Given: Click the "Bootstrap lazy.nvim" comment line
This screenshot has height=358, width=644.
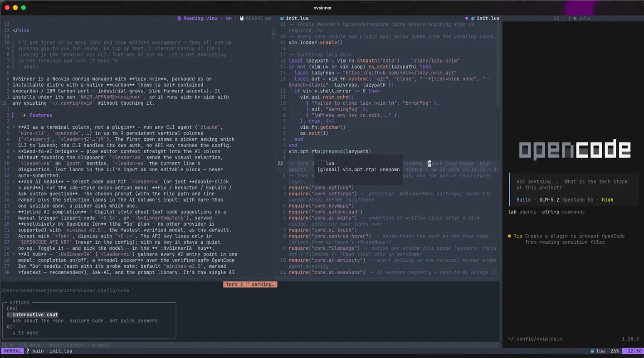Looking at the screenshot, I should (320, 55).
